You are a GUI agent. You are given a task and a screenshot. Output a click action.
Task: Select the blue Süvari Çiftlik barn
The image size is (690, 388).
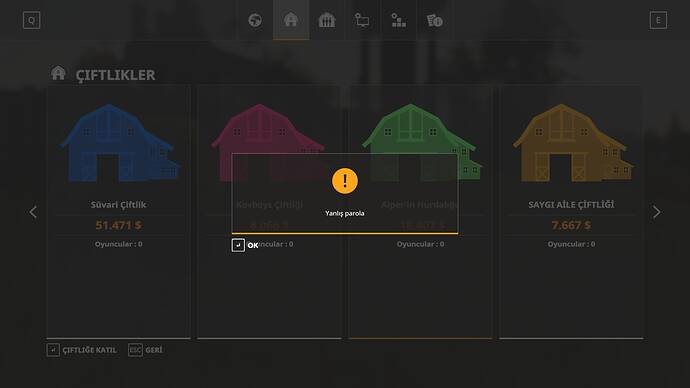119,143
